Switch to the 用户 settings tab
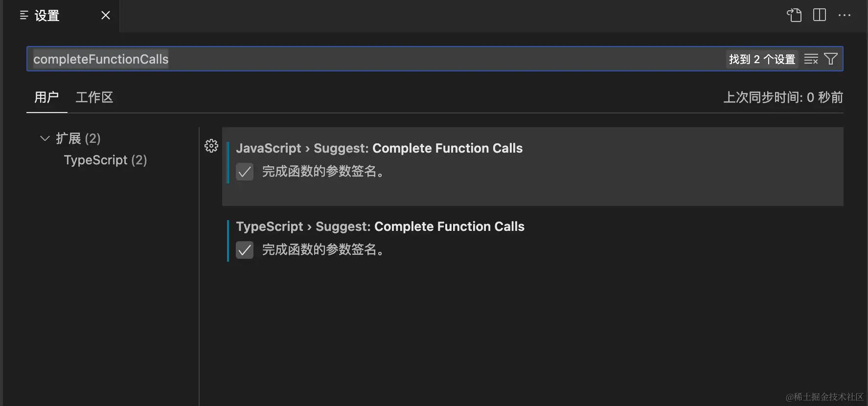Image resolution: width=868 pixels, height=406 pixels. [46, 97]
